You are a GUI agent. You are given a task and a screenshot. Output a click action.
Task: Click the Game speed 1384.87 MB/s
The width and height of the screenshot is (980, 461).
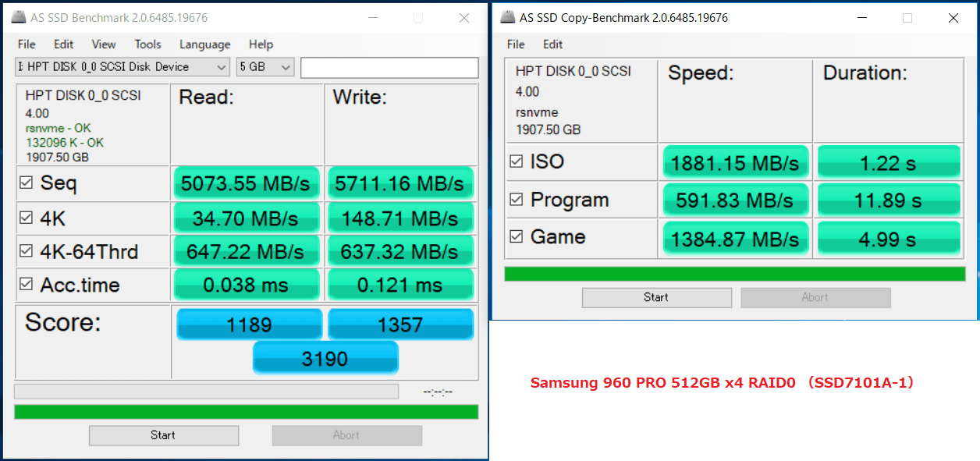click(736, 238)
